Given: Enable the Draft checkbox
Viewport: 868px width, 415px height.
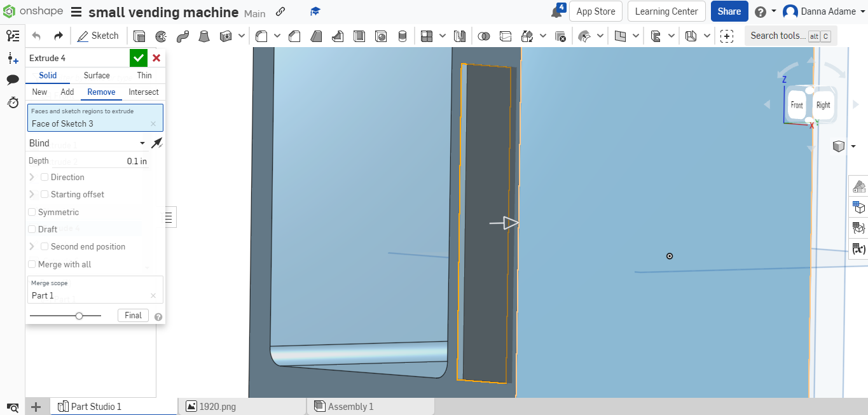Looking at the screenshot, I should coord(32,229).
